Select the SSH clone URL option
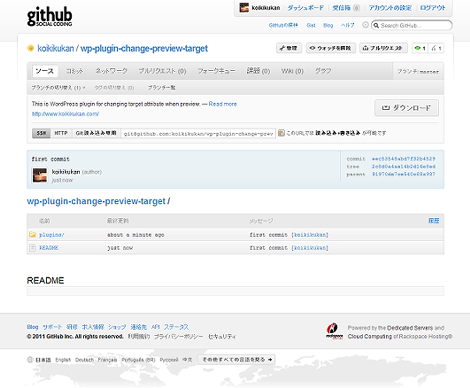Image resolution: width=470 pixels, height=388 pixels. click(x=41, y=133)
